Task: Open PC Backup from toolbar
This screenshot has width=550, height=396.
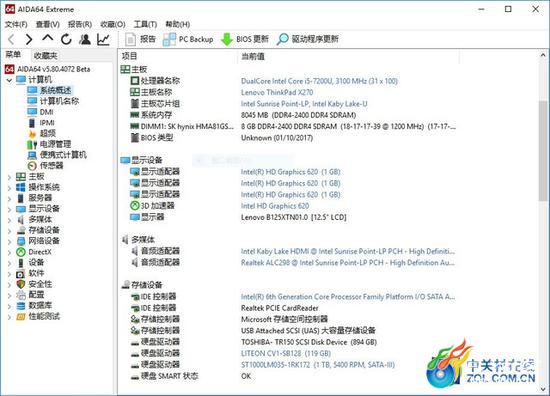Action: pos(188,39)
